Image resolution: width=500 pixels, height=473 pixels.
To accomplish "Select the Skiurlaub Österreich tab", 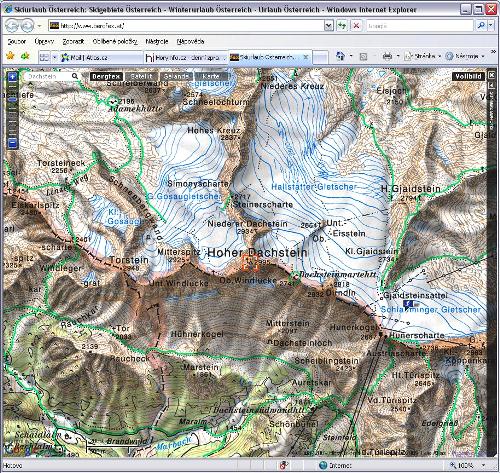I will pos(270,57).
